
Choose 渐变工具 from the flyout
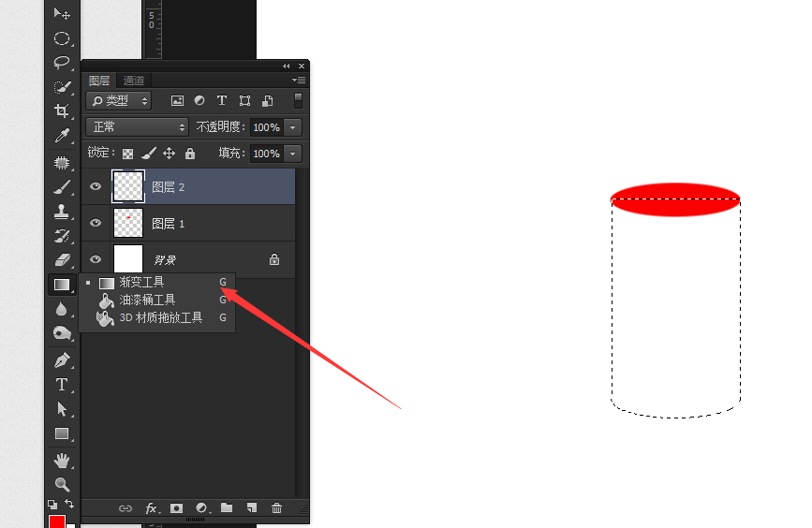(x=157, y=282)
